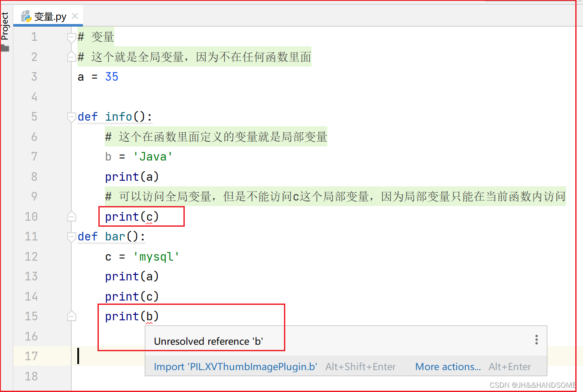Viewport: 583px width, 392px height.
Task: Click the 'Java' string literal
Action: pyautogui.click(x=153, y=157)
